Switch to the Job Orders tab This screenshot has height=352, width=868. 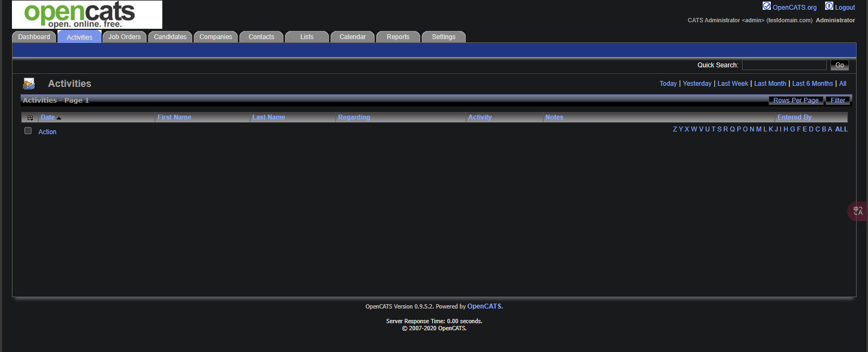[124, 37]
